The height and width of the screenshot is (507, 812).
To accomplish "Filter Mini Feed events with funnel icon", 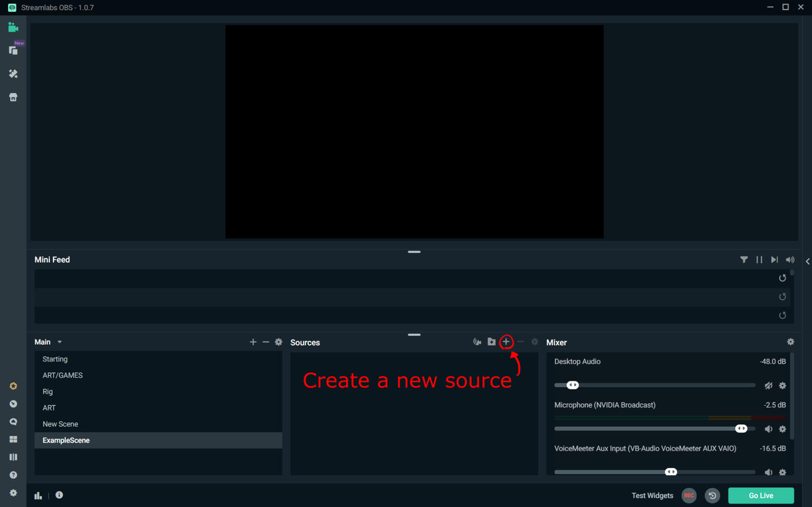I will pos(744,260).
